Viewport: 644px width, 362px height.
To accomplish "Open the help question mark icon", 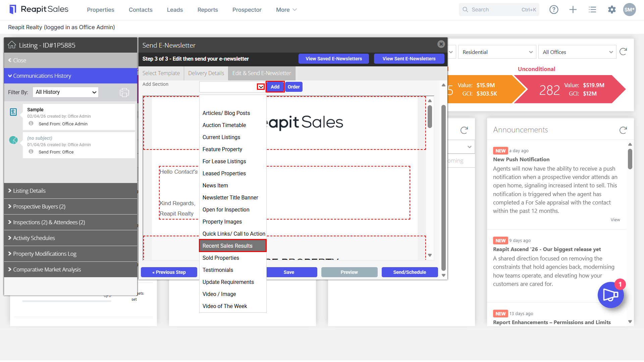I will pos(554,10).
